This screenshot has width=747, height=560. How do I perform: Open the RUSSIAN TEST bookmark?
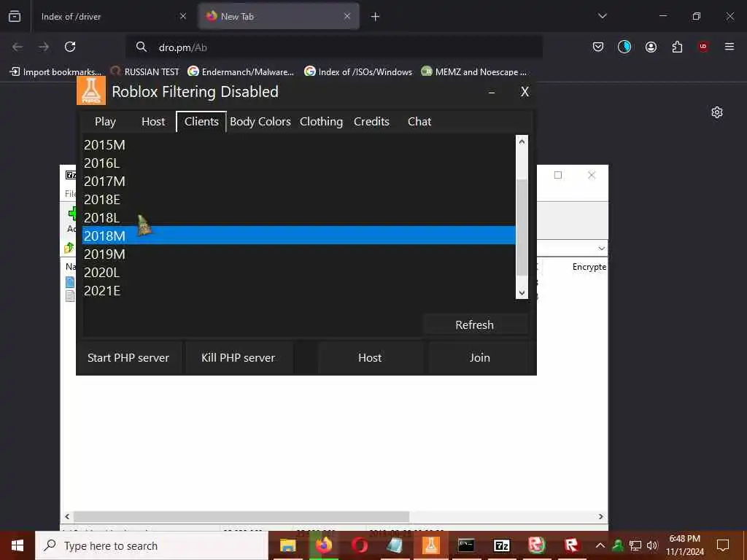pyautogui.click(x=145, y=72)
